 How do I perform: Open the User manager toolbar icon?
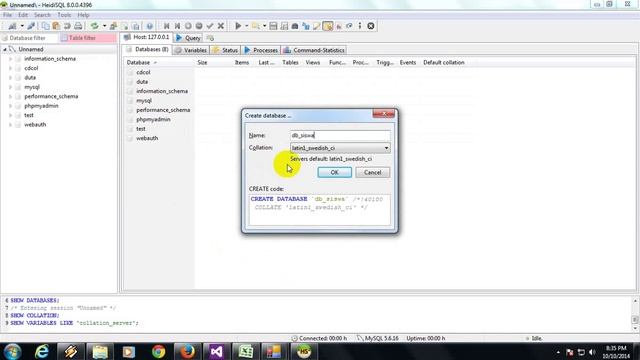pyautogui.click(x=113, y=26)
